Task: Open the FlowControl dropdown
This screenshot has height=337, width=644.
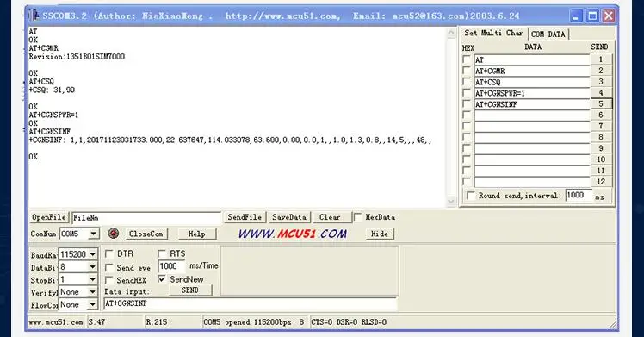Action: (93, 304)
